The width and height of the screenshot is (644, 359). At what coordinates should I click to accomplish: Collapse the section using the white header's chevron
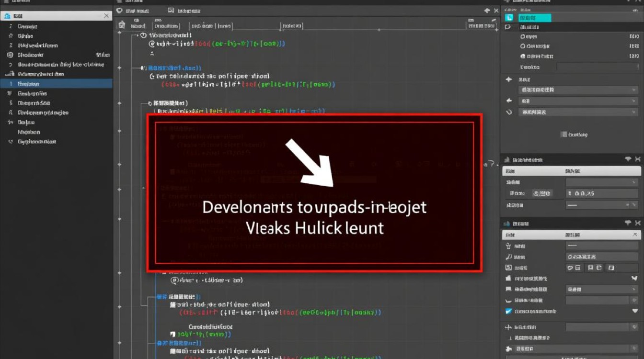tap(634, 235)
